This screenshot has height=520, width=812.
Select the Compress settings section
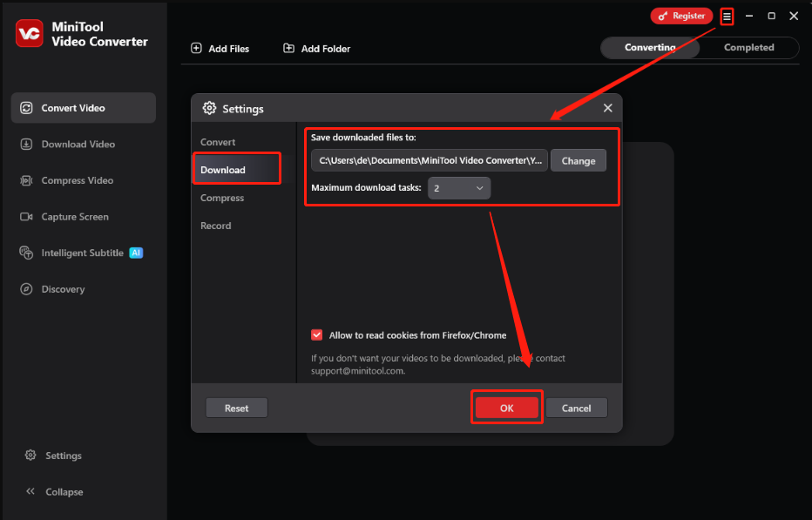pyautogui.click(x=222, y=197)
